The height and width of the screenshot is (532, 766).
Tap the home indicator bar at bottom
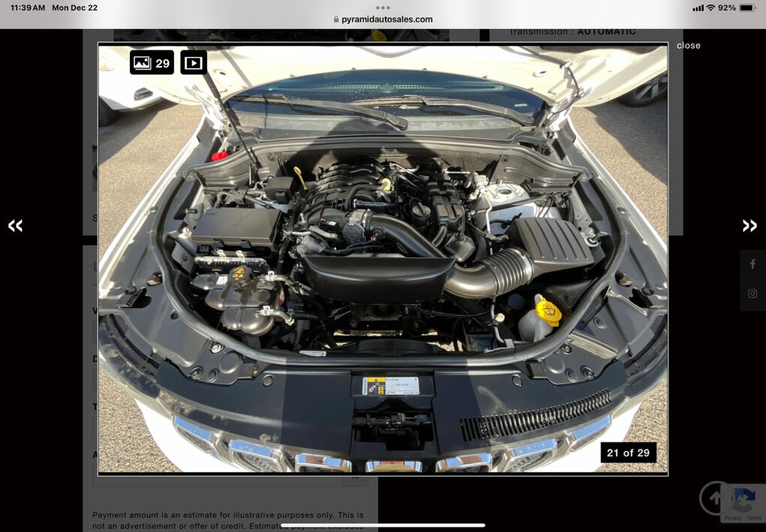click(383, 525)
